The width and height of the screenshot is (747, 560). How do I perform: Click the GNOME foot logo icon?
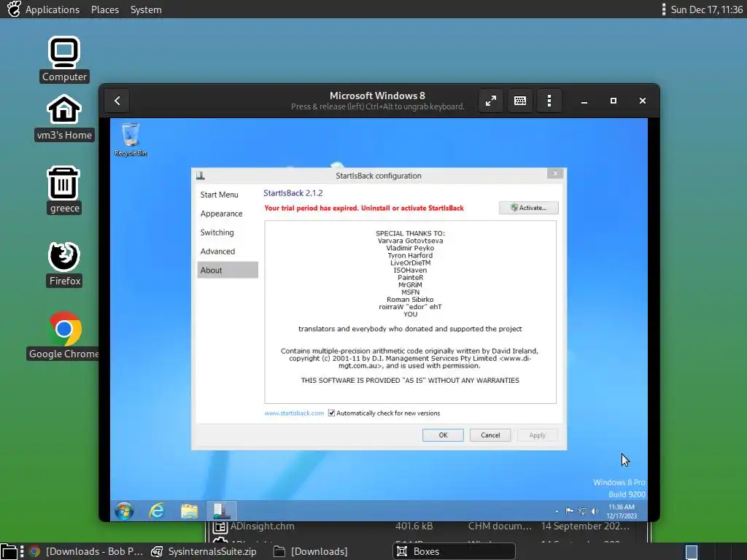[13, 9]
